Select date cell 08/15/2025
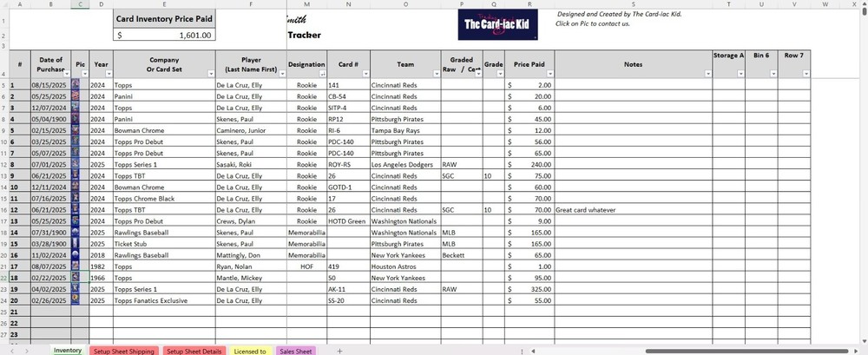868x355 pixels. coord(50,85)
